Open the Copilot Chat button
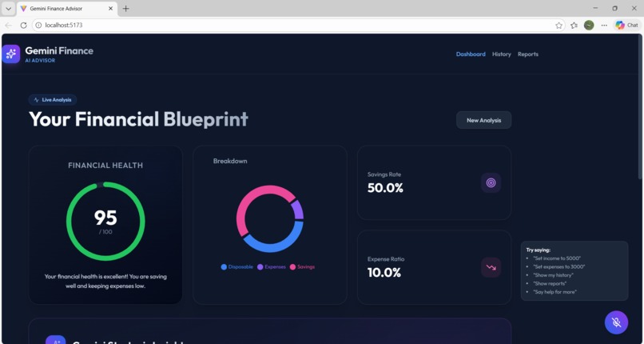Image resolution: width=644 pixels, height=344 pixels. coord(626,26)
